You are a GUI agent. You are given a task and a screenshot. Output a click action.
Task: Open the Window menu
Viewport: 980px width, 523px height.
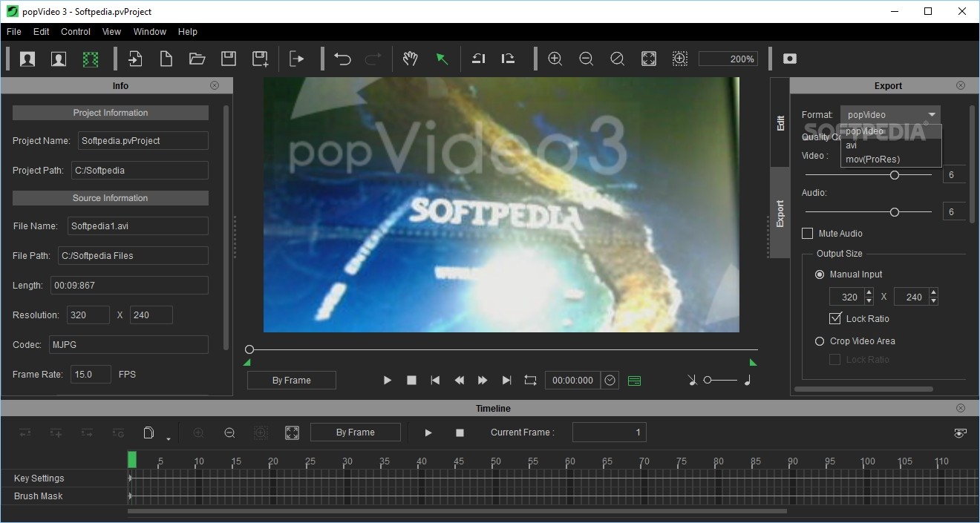[150, 32]
